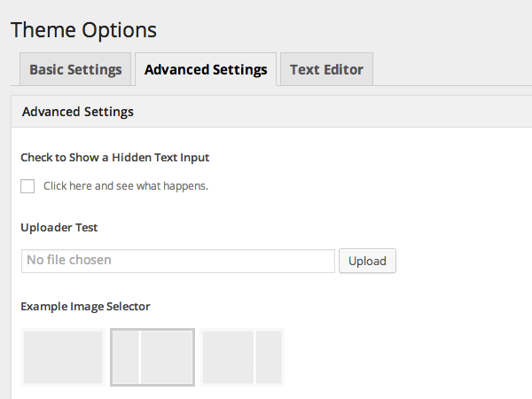The width and height of the screenshot is (532, 399).
Task: Click the 'No file chosen' placeholder text
Action: pyautogui.click(x=69, y=261)
